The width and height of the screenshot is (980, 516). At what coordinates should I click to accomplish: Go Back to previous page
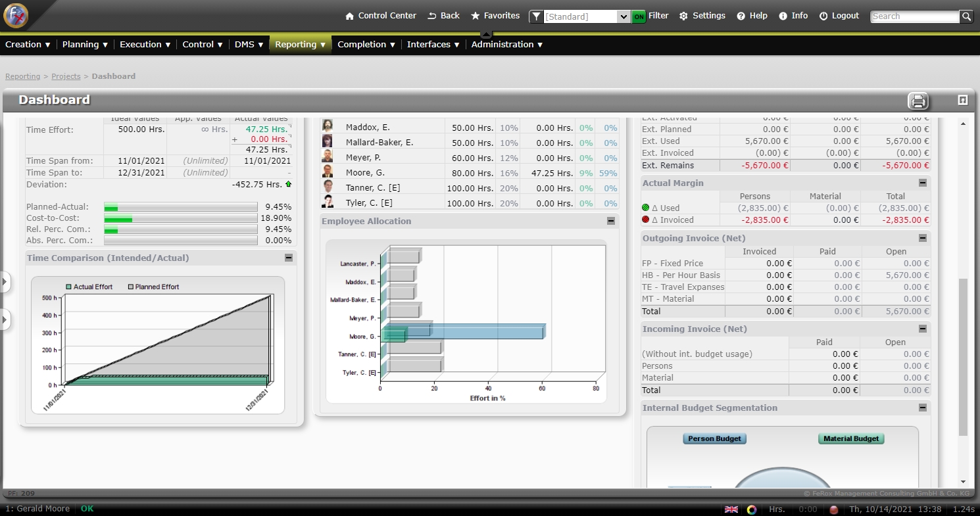[x=444, y=16]
